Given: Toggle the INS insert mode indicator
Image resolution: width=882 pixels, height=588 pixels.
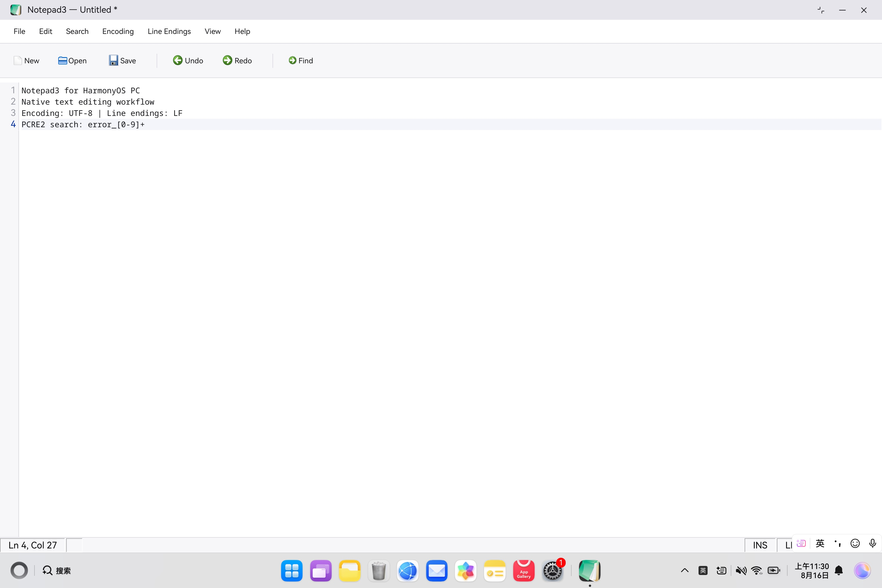Looking at the screenshot, I should [760, 545].
